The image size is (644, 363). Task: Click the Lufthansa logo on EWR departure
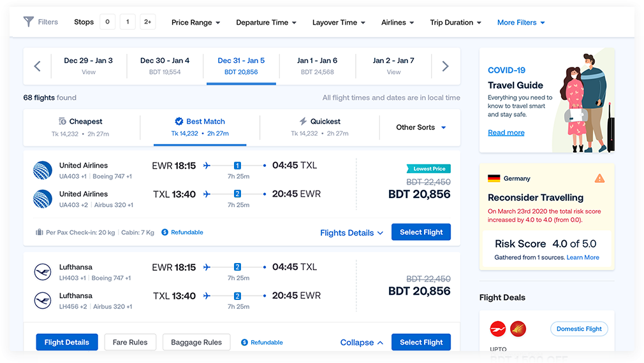point(43,273)
